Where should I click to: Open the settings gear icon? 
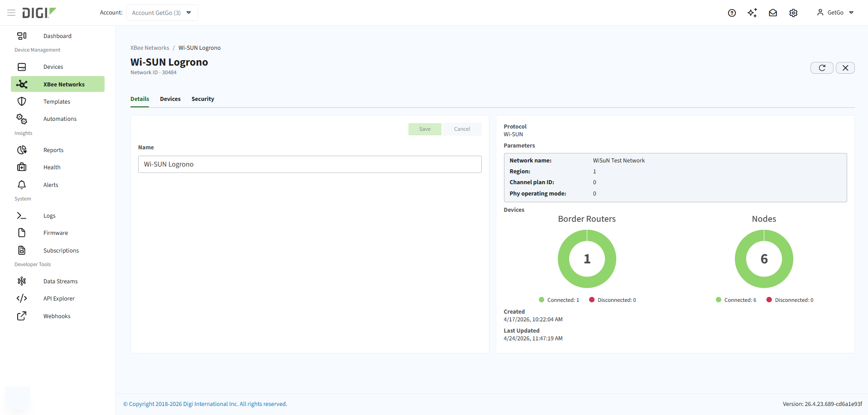(793, 13)
